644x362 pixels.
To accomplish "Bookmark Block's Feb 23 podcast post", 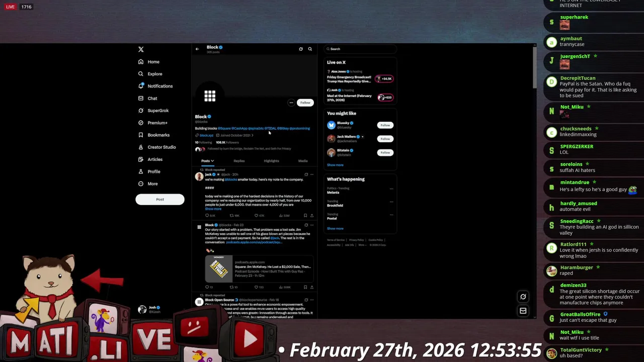I will tap(305, 287).
